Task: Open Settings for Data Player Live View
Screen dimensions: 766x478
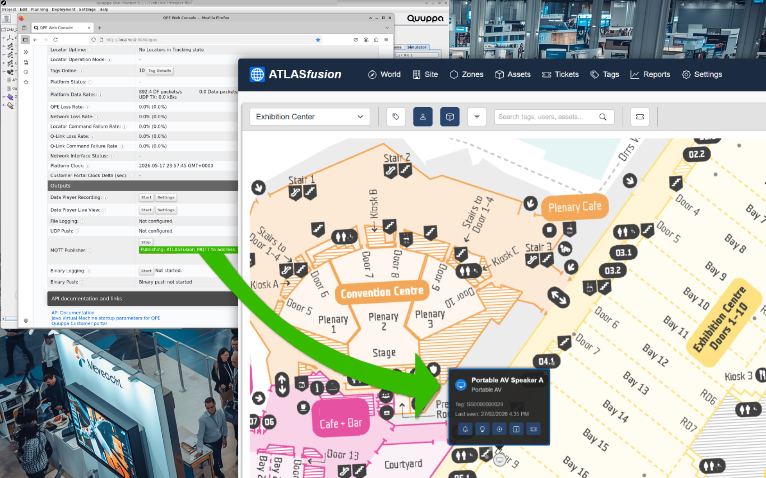Action: (x=166, y=210)
